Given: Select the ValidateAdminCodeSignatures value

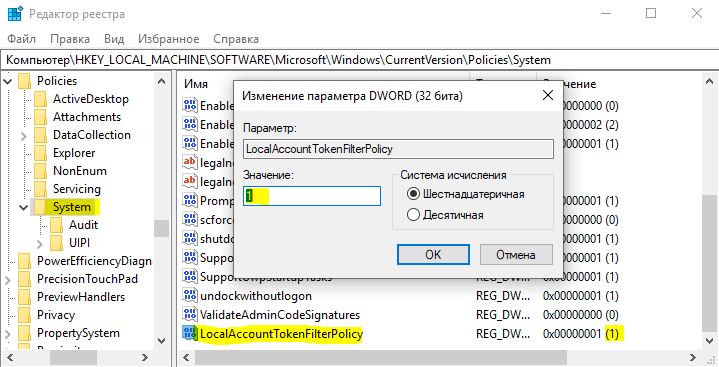Looking at the screenshot, I should click(x=280, y=315).
